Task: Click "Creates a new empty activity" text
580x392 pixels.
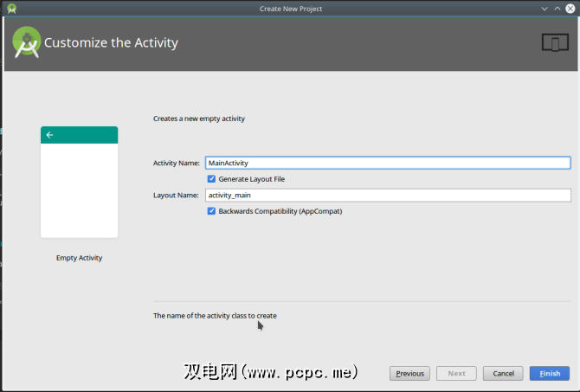Action: [x=199, y=119]
